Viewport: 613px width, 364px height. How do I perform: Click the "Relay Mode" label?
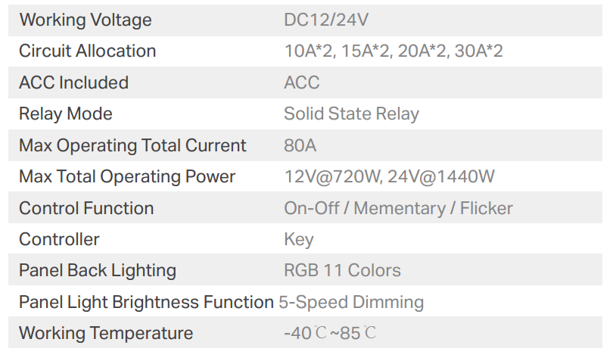(x=66, y=114)
